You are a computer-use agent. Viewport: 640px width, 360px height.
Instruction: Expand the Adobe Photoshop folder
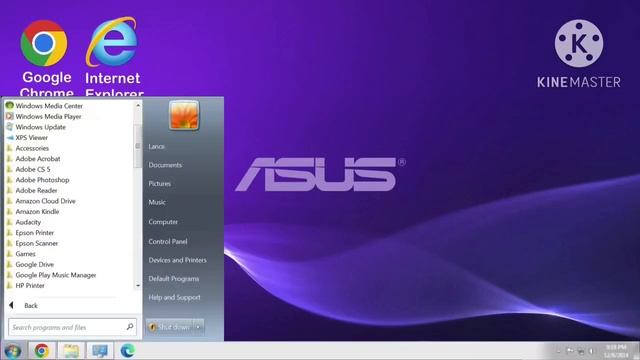click(x=38, y=180)
